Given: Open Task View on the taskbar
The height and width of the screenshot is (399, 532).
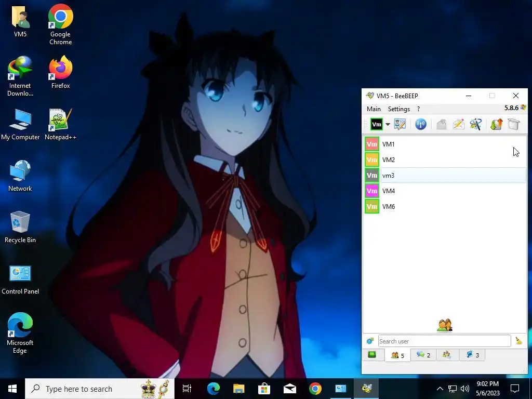Looking at the screenshot, I should coord(187,389).
